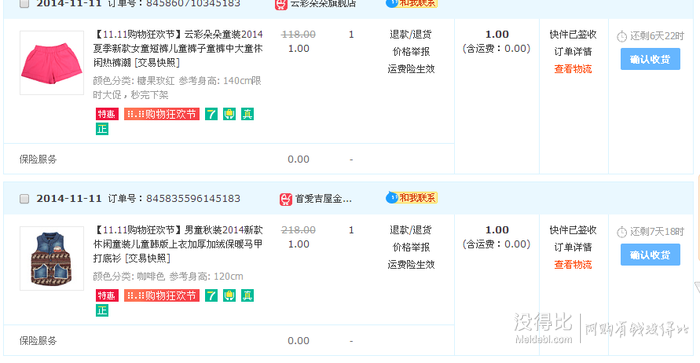This screenshot has height=363, width=700.
Task: Click 价格举报 link for the shorts order
Action: pos(411,52)
